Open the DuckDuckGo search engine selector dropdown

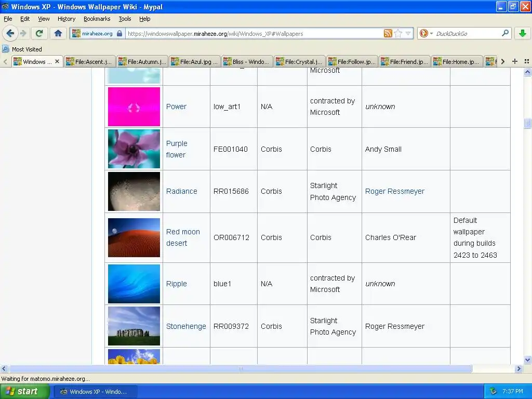point(426,33)
